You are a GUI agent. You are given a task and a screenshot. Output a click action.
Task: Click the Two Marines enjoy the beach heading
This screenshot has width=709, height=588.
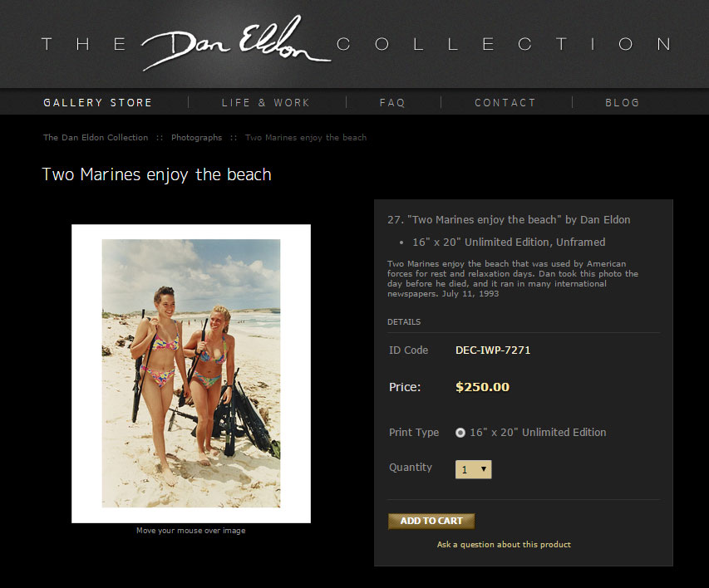(x=156, y=174)
